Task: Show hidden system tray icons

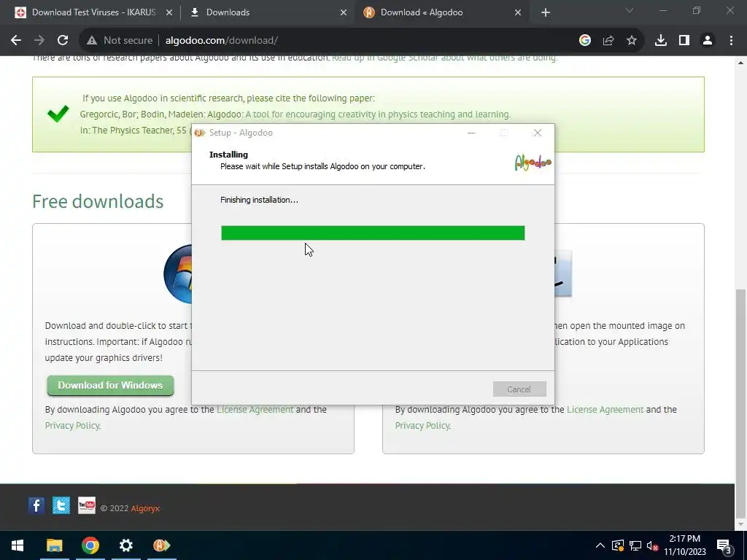Action: pyautogui.click(x=600, y=545)
